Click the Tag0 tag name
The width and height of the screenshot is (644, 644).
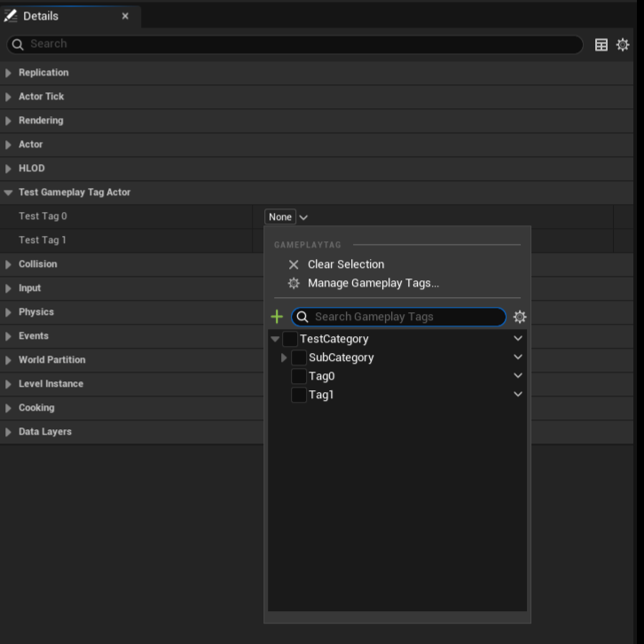(322, 376)
